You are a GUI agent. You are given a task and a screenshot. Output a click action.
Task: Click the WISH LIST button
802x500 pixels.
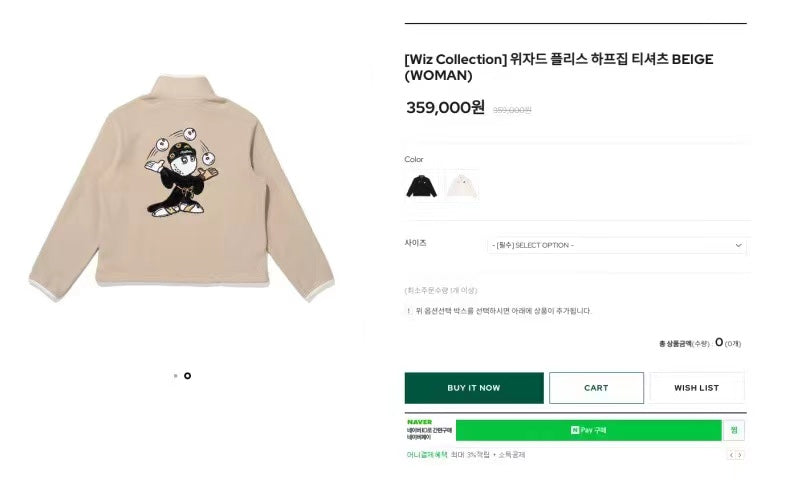pos(697,388)
